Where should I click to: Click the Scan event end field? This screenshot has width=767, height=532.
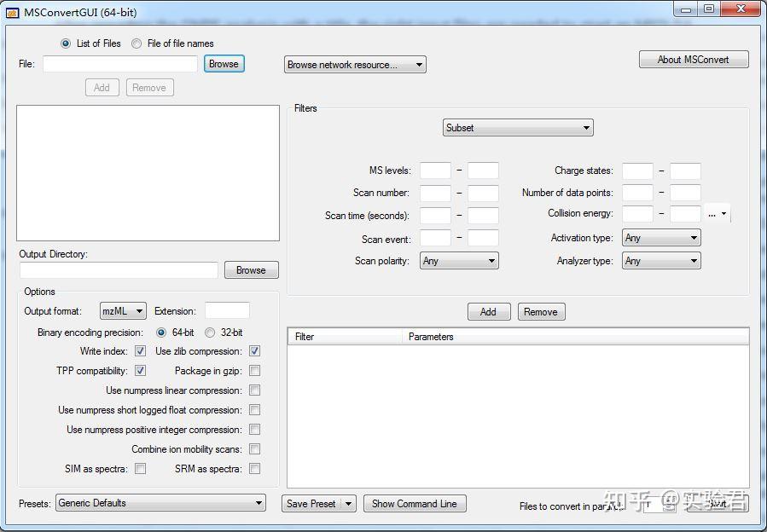click(x=483, y=238)
